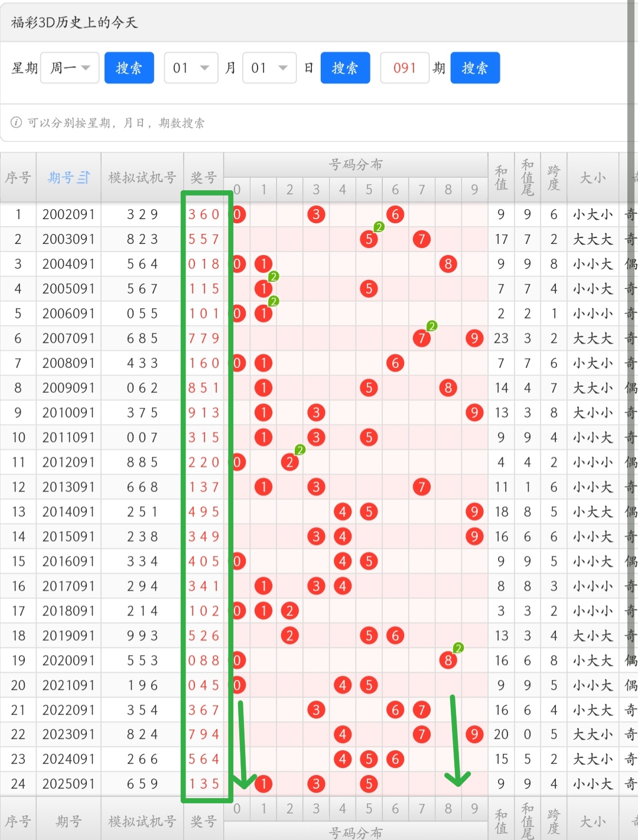This screenshot has height=840, width=638.
Task: Click red ball 7 in row 2013091
Action: pyautogui.click(x=421, y=487)
